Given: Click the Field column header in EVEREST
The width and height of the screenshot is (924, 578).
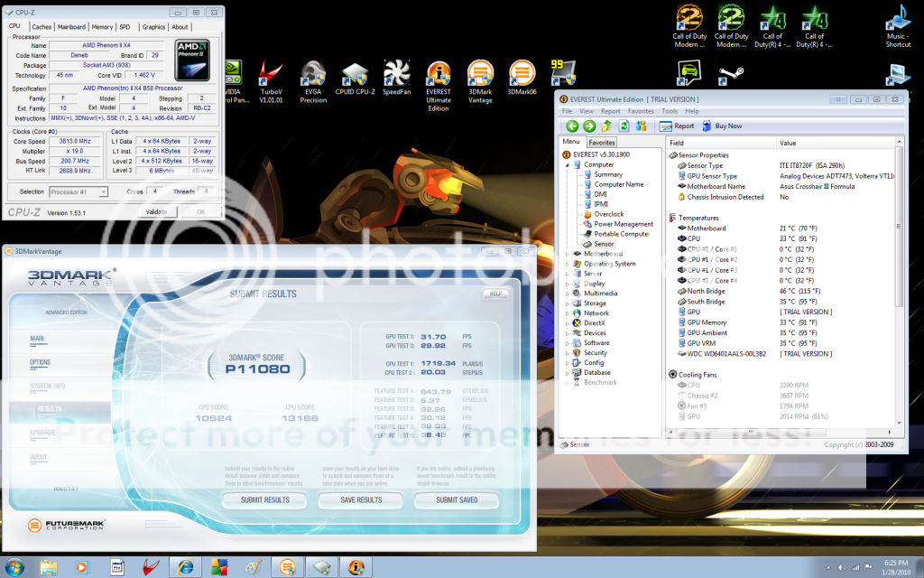Looking at the screenshot, I should 721,143.
